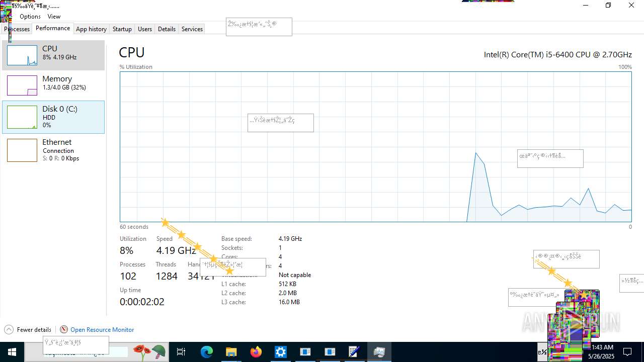Click the Resource Monitor gauge icon
644x362 pixels.
[x=64, y=330]
